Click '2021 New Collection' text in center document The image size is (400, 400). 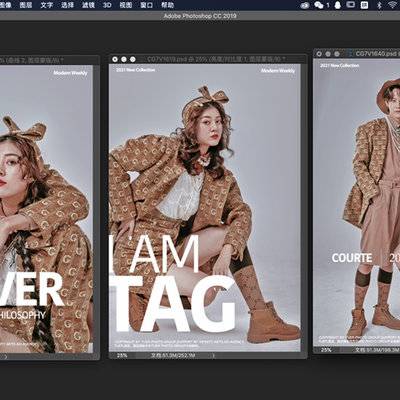(x=136, y=70)
